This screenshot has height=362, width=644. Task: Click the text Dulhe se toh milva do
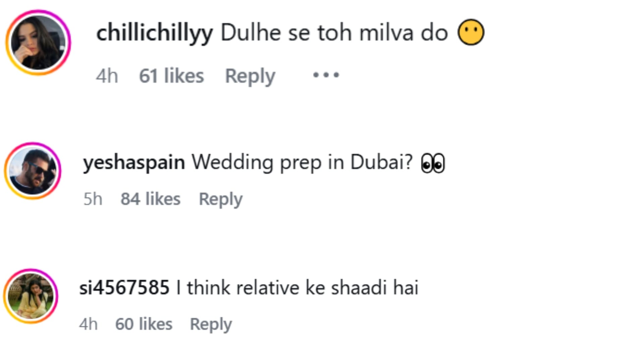tap(334, 33)
